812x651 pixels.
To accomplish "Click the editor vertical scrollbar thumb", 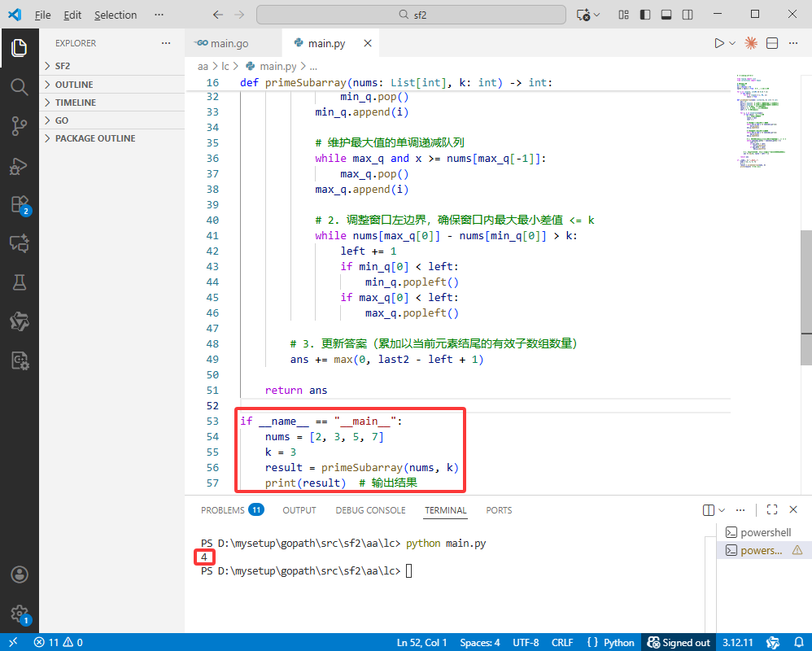I will (x=805, y=298).
